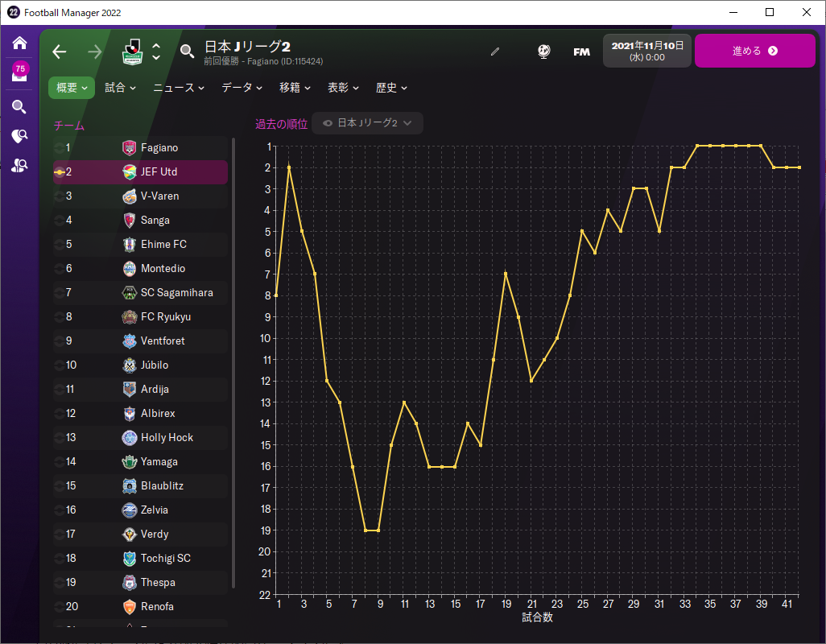Click the Ardija club badge
This screenshot has height=644, width=826.
click(x=129, y=390)
